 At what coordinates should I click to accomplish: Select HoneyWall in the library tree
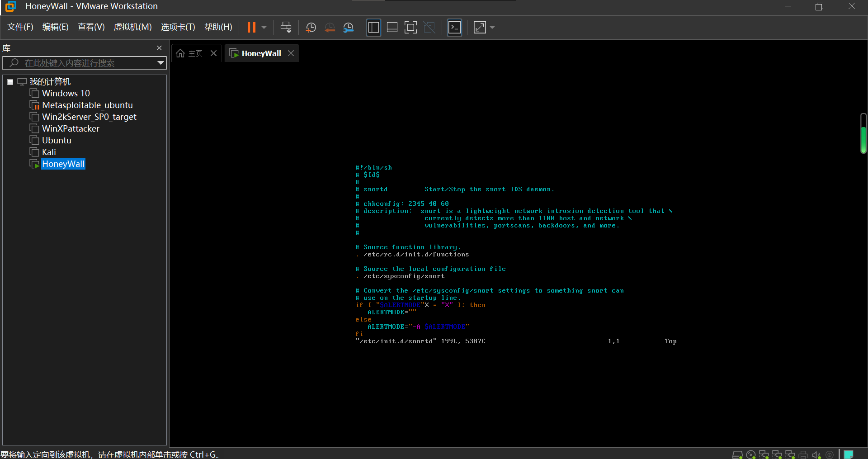[x=63, y=164]
